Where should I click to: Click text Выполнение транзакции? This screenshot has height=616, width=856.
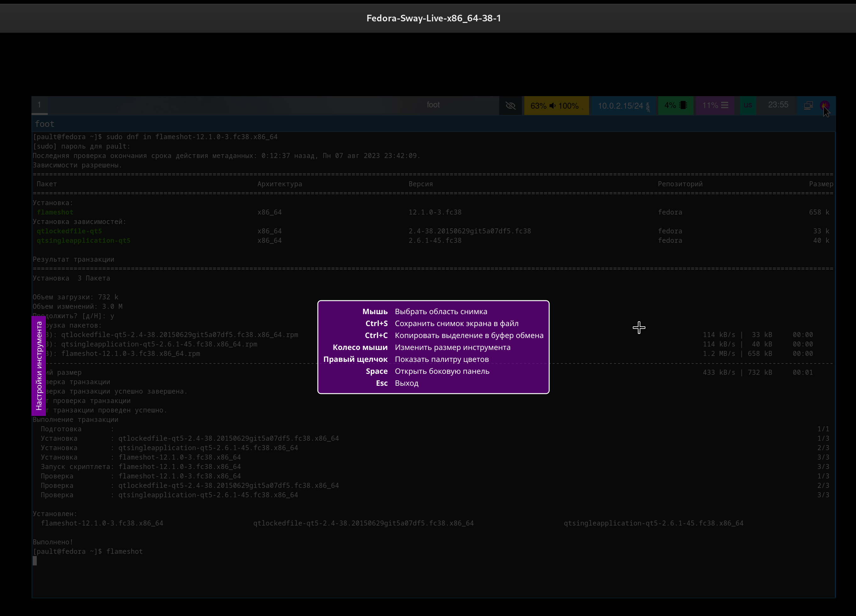click(75, 420)
